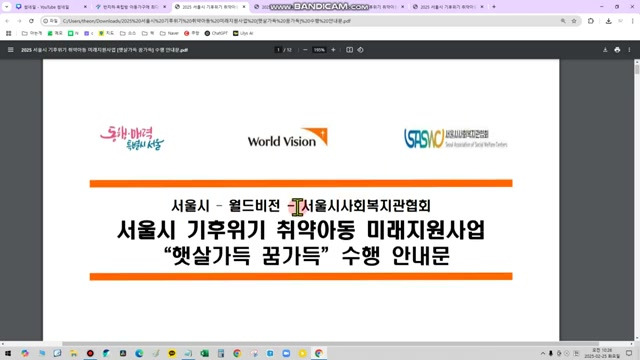Open the tab search dropdown arrow

click(7, 7)
